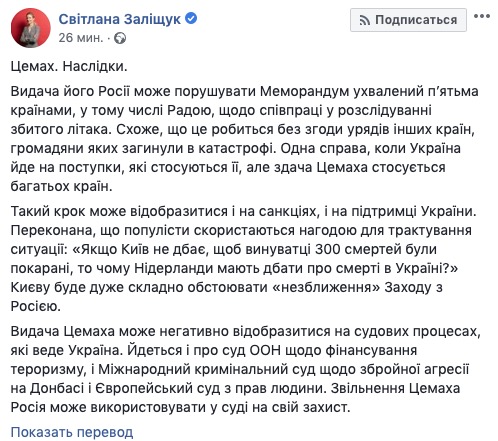Click the abbreviation ООН in the post
Screen dimensions: 498x441
click(265, 350)
